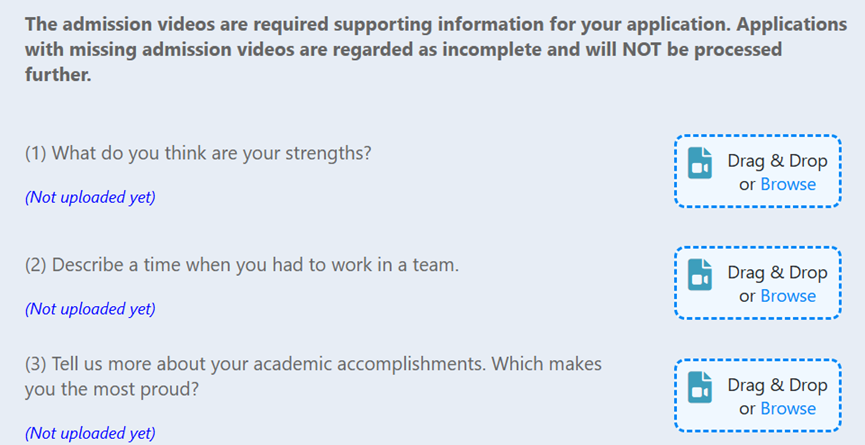The width and height of the screenshot is (865, 445).
Task: Select "Not uploaded yet" status under strengths question
Action: (90, 197)
